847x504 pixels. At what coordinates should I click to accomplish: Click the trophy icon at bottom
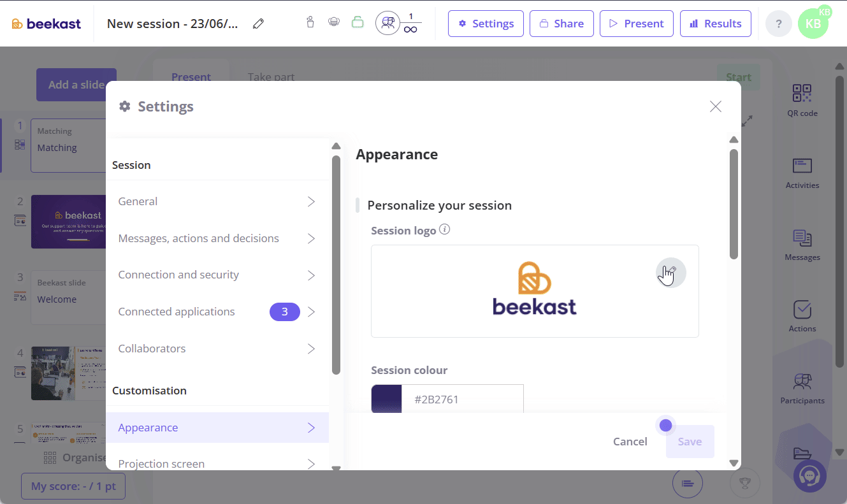click(745, 483)
